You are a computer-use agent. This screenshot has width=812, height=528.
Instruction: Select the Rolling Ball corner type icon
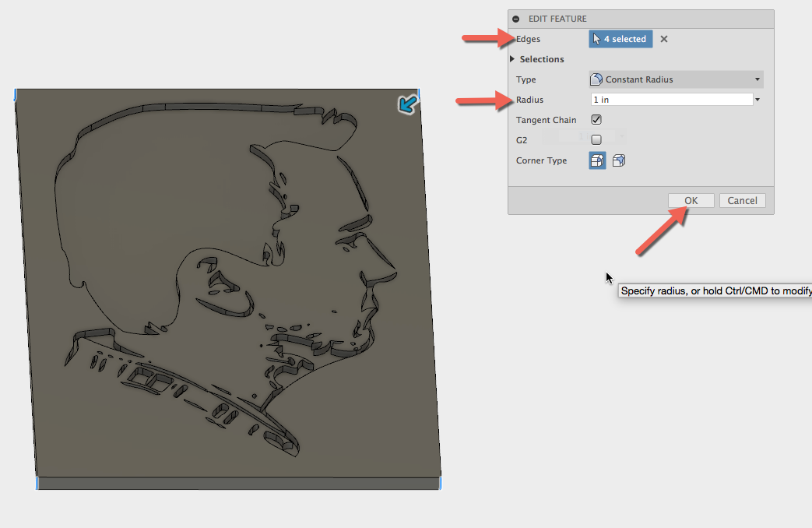596,160
